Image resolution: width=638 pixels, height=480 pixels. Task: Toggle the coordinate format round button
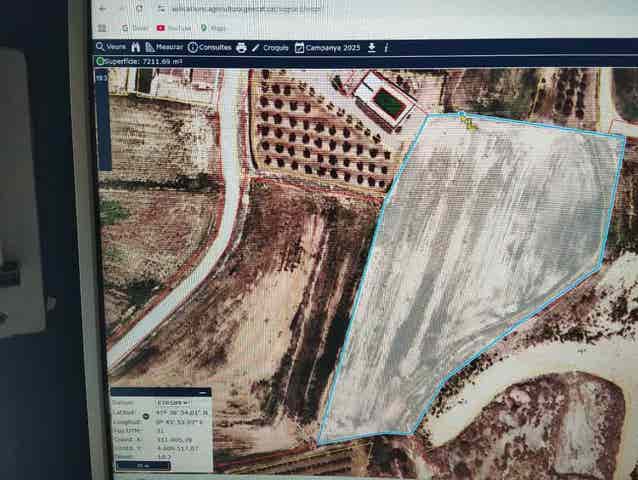pyautogui.click(x=146, y=415)
